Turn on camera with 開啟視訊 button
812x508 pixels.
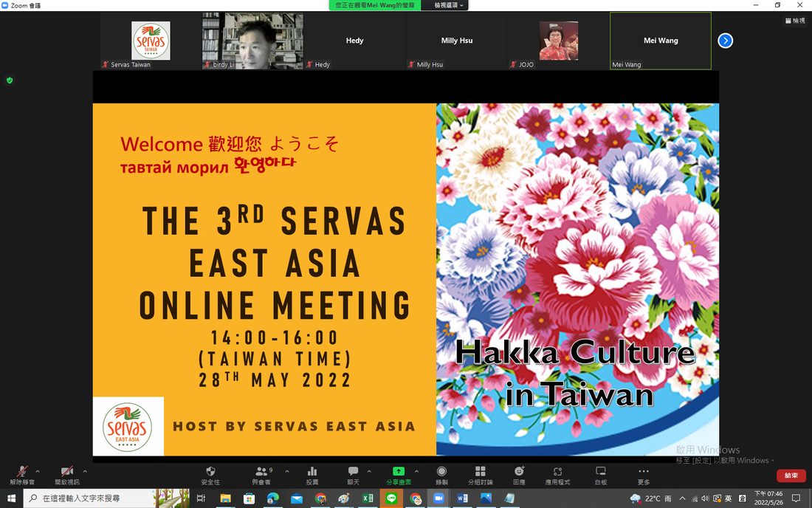click(x=66, y=475)
